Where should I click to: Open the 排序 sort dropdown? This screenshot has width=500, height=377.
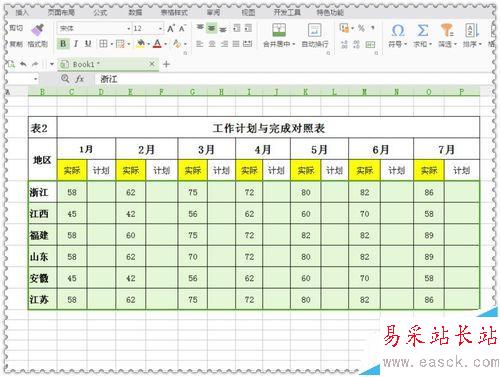(x=472, y=44)
